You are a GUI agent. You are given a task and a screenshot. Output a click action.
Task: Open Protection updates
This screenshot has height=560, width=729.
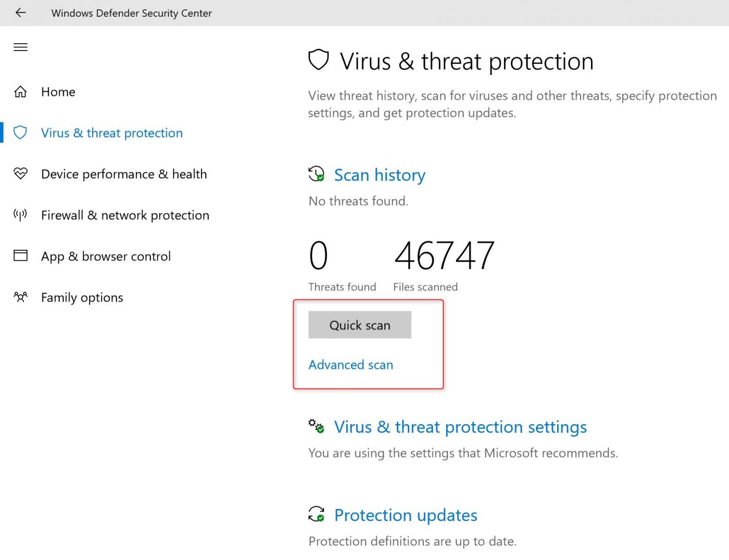[406, 515]
